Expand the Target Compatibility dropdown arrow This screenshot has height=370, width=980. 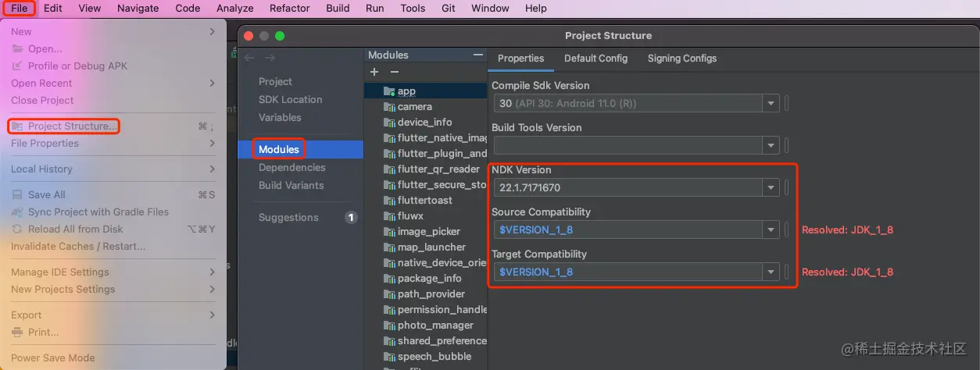tap(771, 272)
